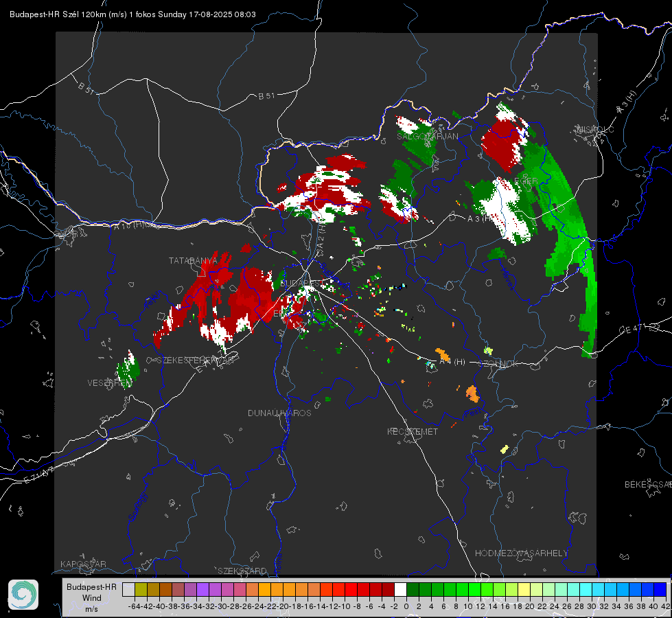This screenshot has height=618, width=672.
Task: Select the dark blue last swatch in legend
Action: point(660,589)
